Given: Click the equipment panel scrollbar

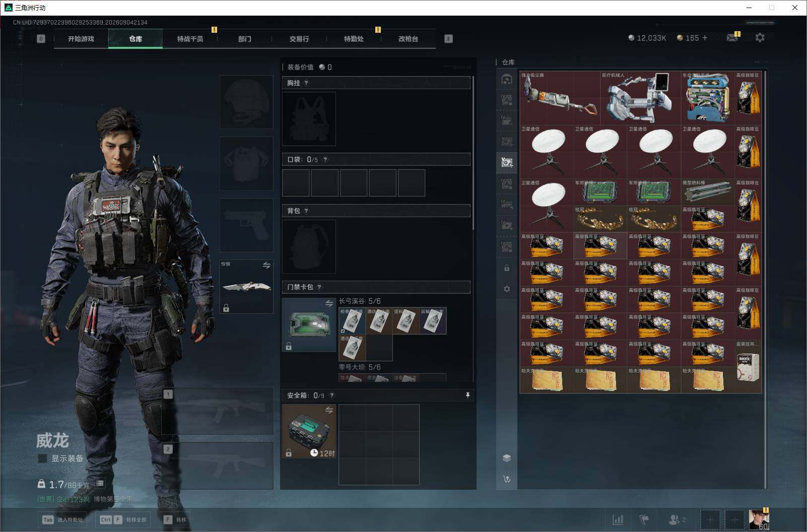Looking at the screenshot, I should (473, 154).
